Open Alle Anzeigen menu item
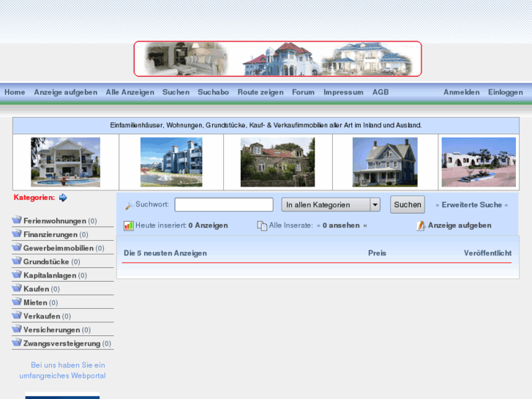 click(x=130, y=92)
